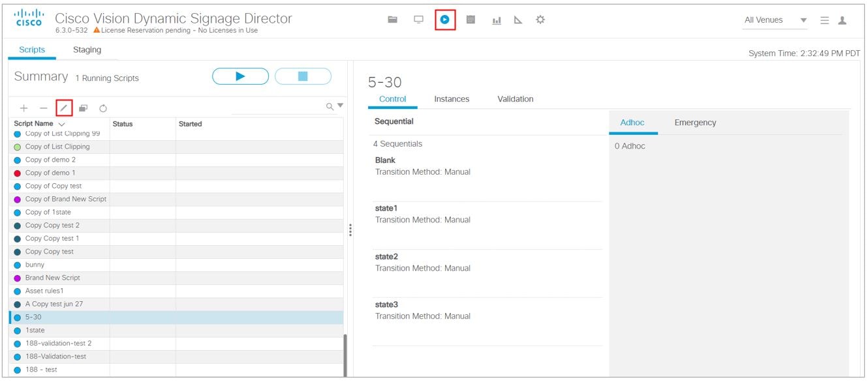Open the bar chart icon in top navigation
868x382 pixels.
click(x=497, y=20)
